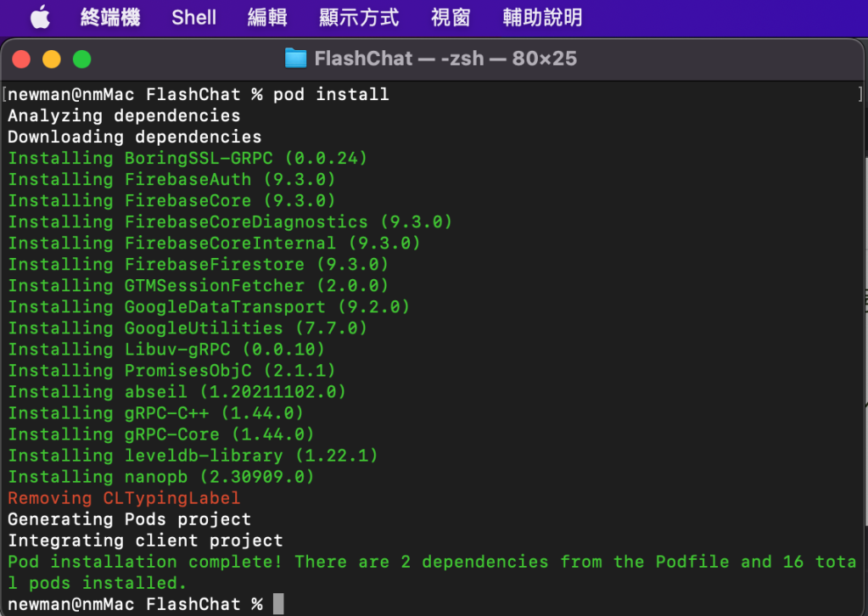The width and height of the screenshot is (868, 616).
Task: Open the 顯示方式 menu
Action: pos(359,17)
